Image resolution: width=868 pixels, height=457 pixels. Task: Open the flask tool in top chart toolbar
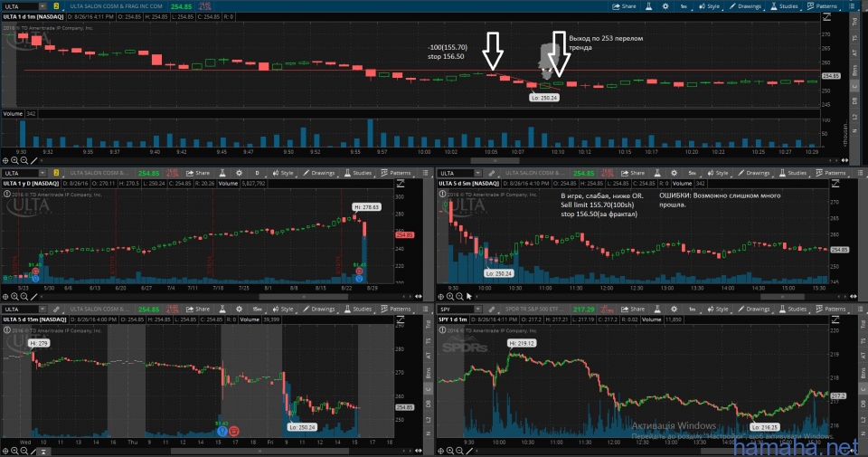coord(649,6)
